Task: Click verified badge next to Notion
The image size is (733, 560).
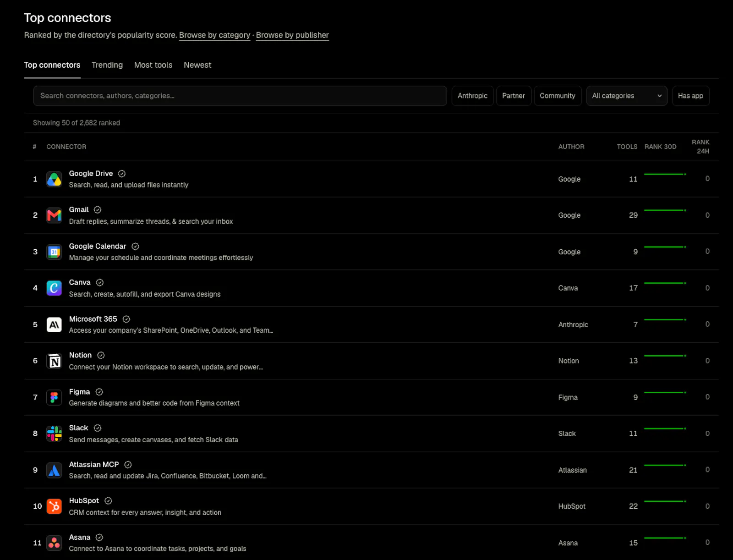Action: pyautogui.click(x=101, y=355)
